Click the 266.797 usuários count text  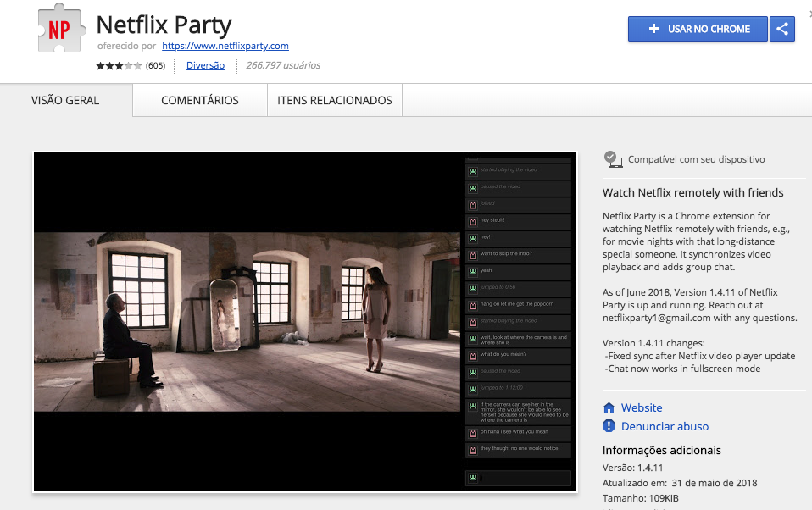[283, 65]
